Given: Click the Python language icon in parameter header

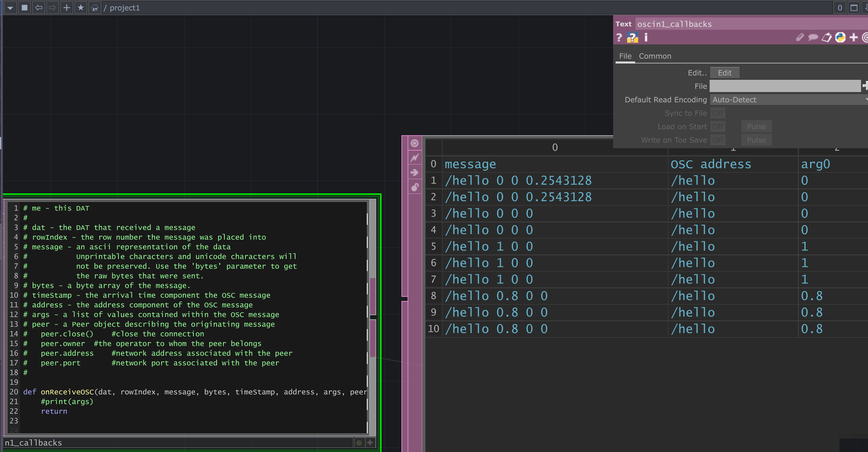Looking at the screenshot, I should point(840,37).
